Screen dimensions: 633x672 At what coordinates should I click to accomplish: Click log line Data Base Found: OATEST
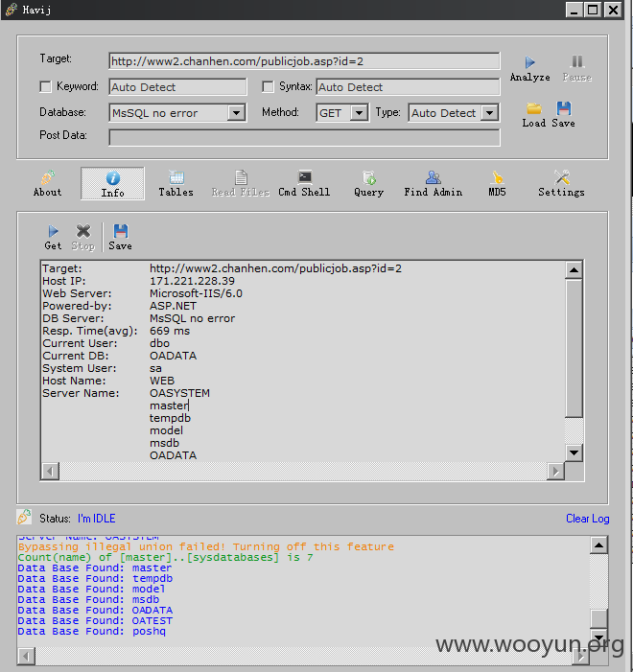[x=95, y=620]
